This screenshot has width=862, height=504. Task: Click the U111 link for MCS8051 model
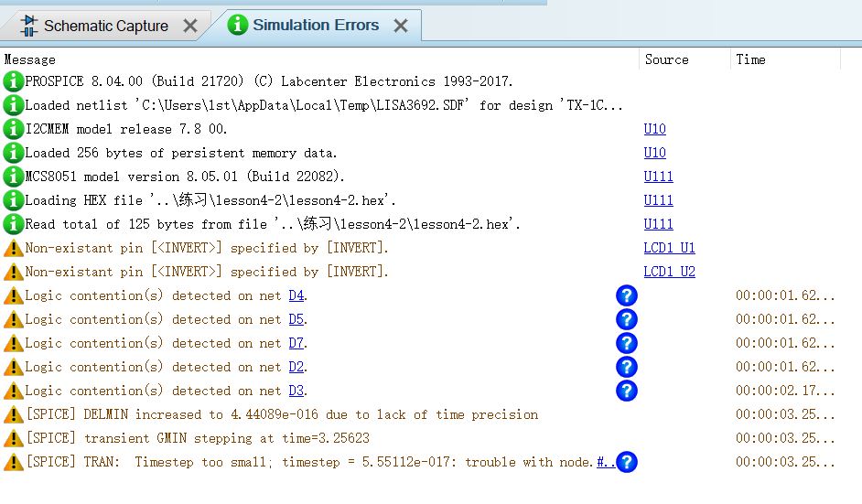pos(658,177)
